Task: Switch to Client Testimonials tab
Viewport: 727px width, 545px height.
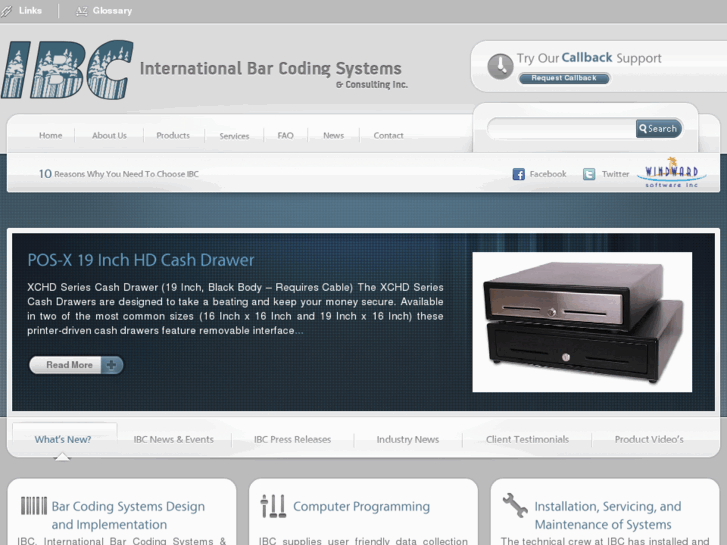Action: pos(527,439)
